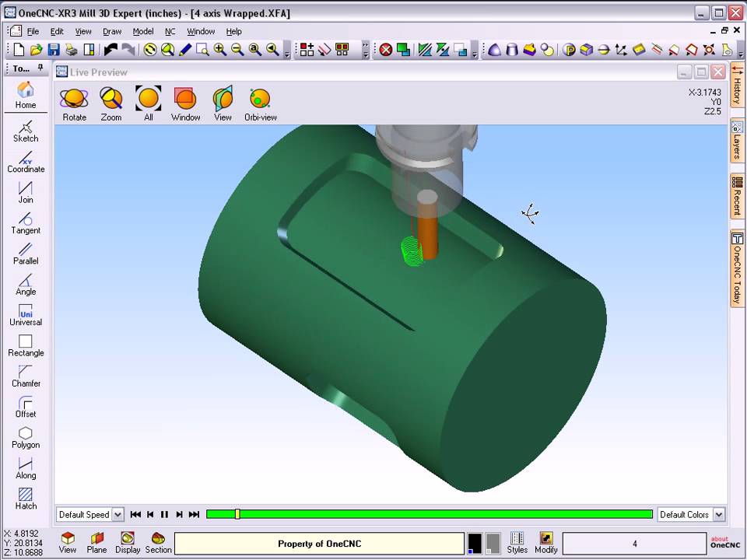The image size is (747, 560).
Task: Select the Tangent line tool
Action: coord(26,223)
